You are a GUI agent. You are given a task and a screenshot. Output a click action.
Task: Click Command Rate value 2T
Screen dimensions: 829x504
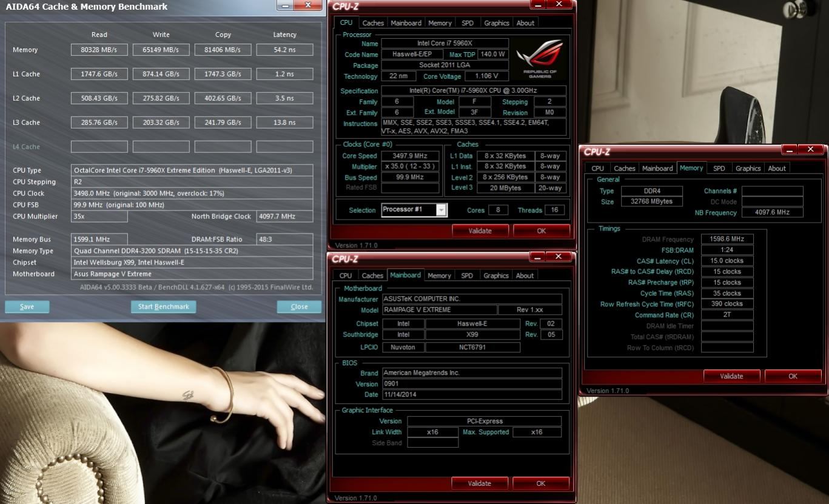tap(728, 315)
